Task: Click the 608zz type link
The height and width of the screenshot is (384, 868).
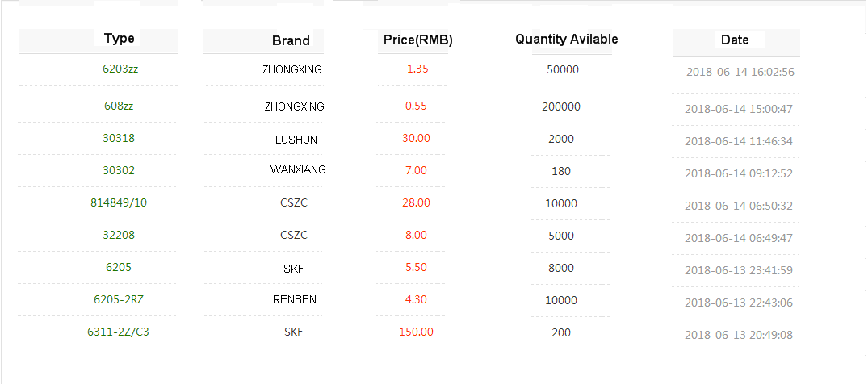Action: coord(119,106)
